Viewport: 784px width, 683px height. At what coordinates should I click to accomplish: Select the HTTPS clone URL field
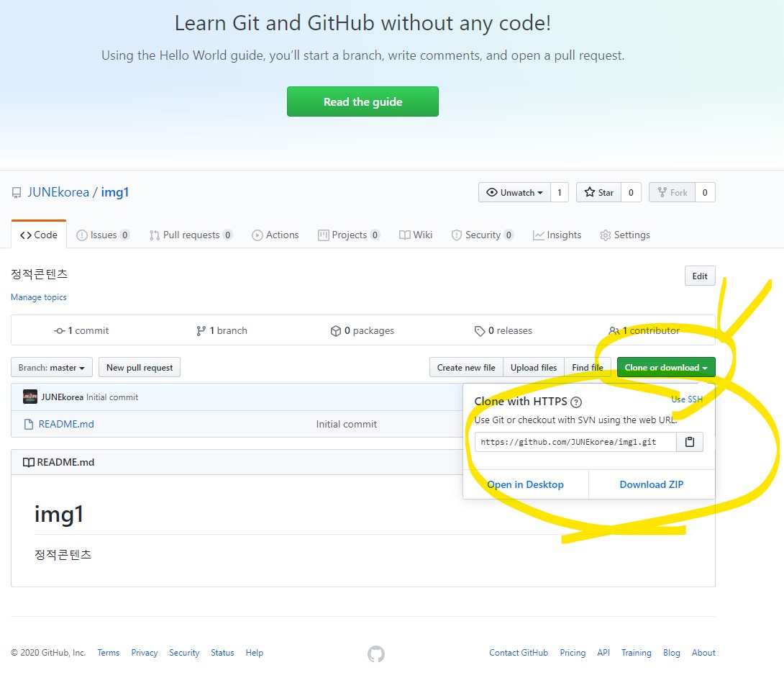575,442
